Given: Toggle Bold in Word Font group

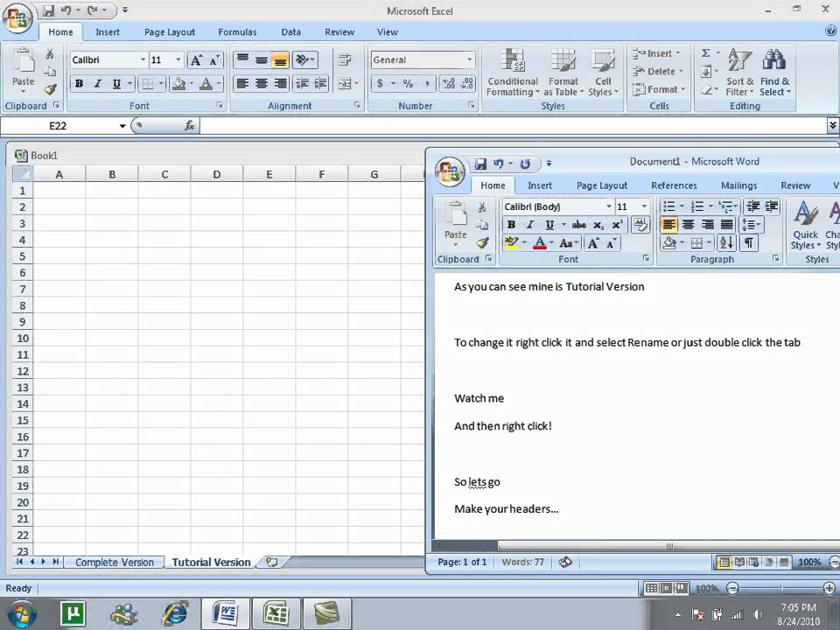Looking at the screenshot, I should click(511, 225).
